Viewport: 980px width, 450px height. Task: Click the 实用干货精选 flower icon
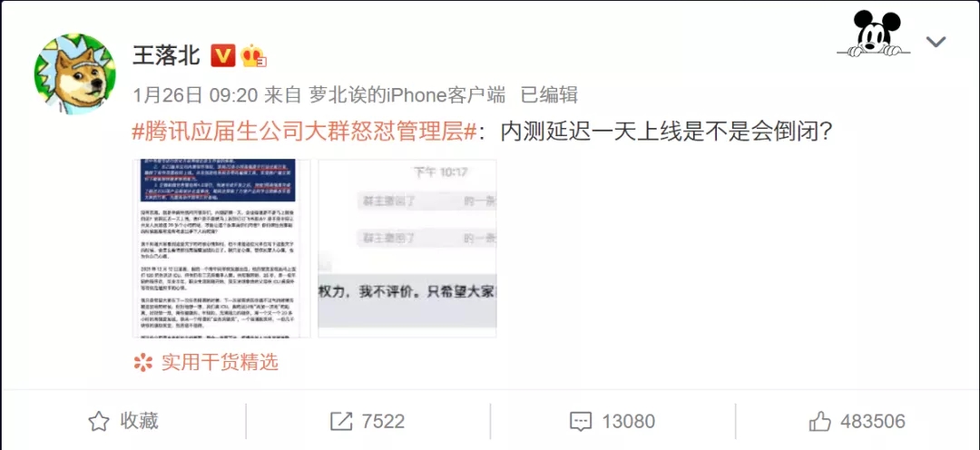pos(143,363)
